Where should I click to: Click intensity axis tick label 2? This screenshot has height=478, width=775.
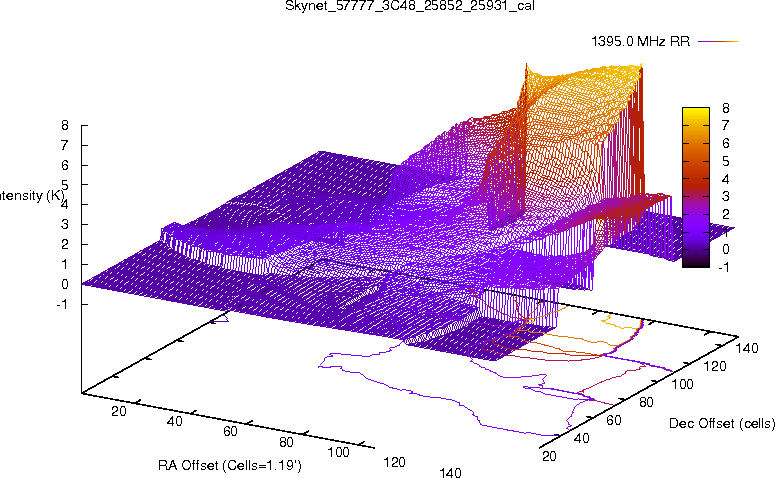pos(65,245)
